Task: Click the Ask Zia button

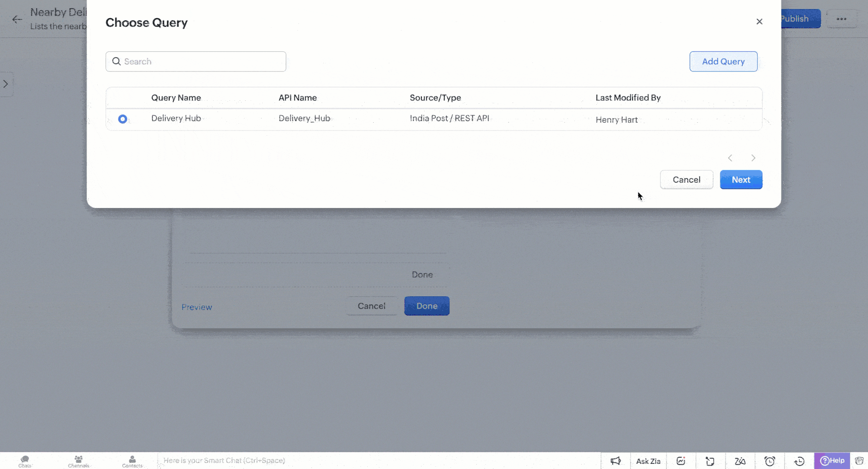Action: coord(648,461)
